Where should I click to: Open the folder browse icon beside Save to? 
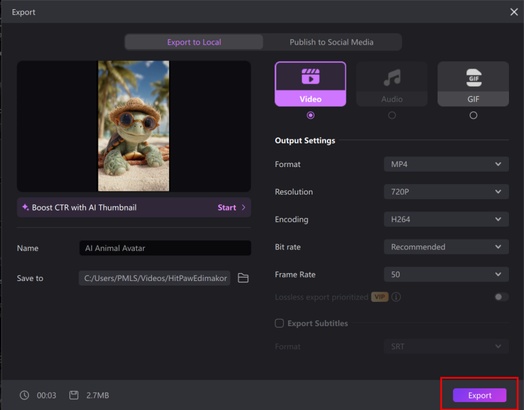point(243,278)
